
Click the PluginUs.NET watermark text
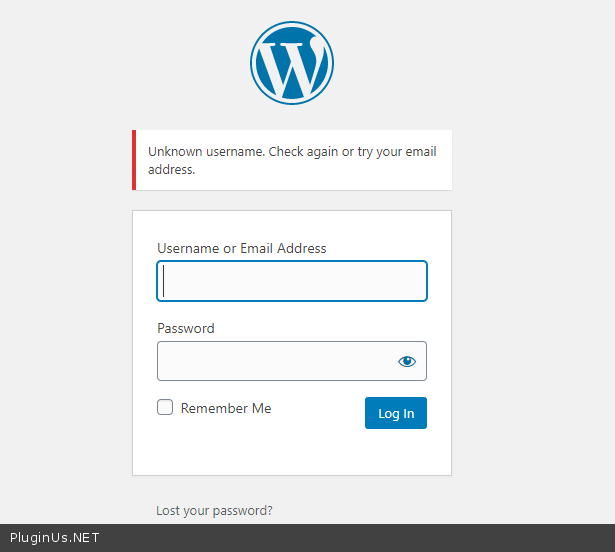click(54, 538)
